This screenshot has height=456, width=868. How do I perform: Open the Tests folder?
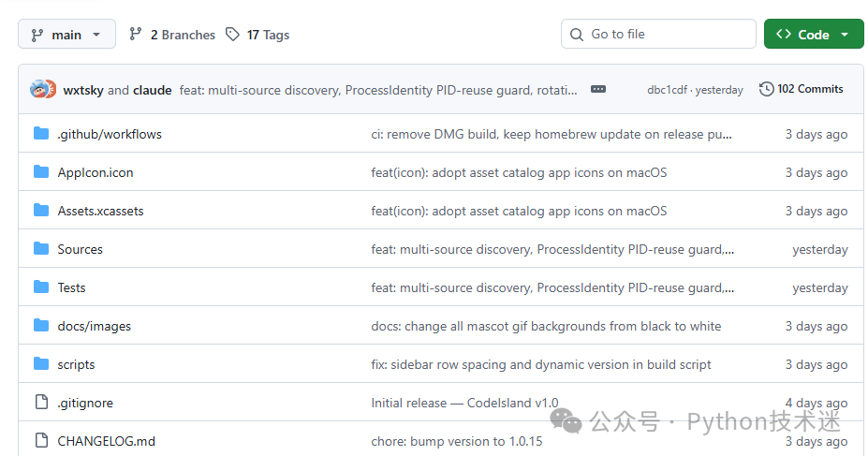tap(71, 287)
